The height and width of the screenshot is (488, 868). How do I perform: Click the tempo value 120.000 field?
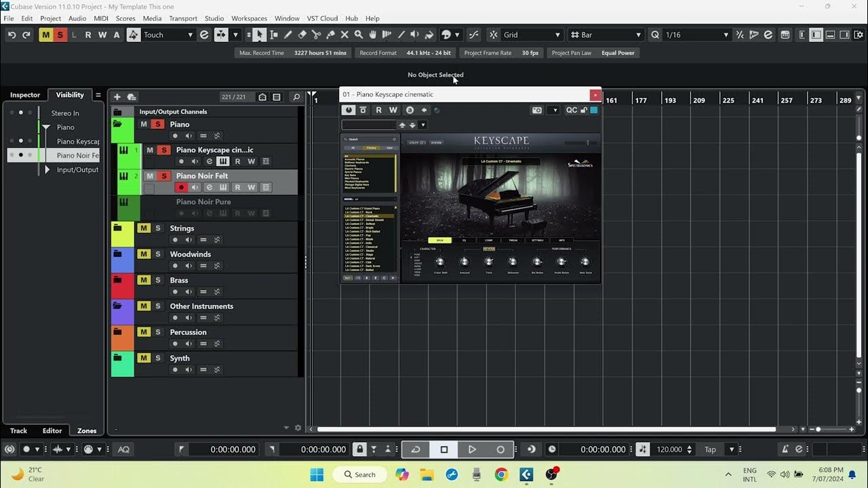tap(669, 449)
